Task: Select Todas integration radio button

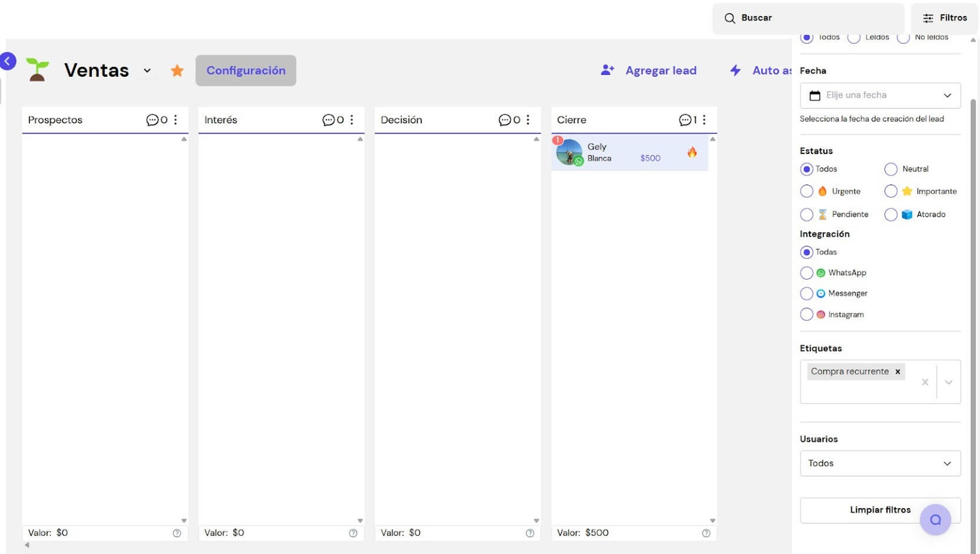Action: 806,252
